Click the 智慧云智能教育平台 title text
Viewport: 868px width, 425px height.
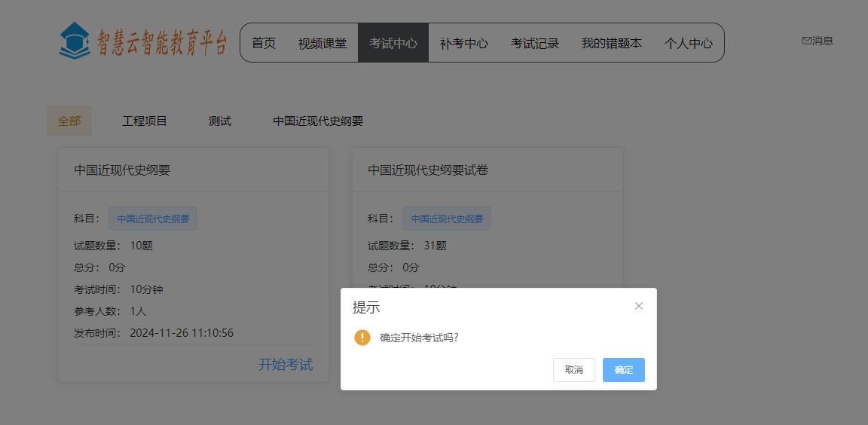coord(162,43)
